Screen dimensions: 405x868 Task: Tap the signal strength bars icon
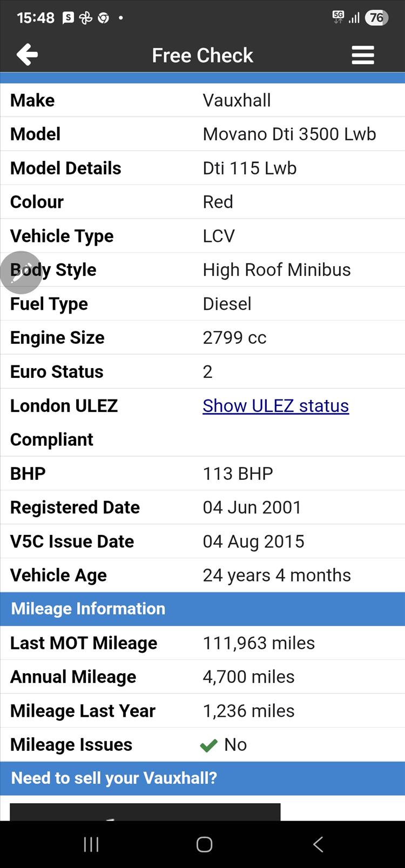point(354,18)
